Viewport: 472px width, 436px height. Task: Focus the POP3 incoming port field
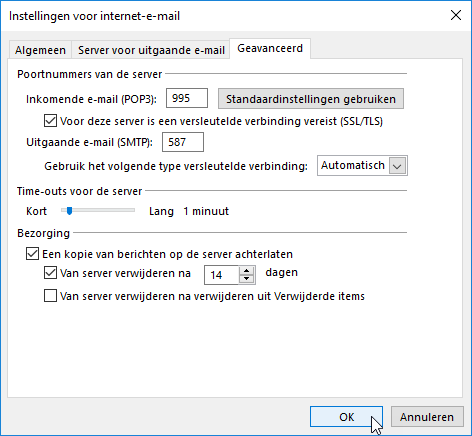pyautogui.click(x=187, y=98)
